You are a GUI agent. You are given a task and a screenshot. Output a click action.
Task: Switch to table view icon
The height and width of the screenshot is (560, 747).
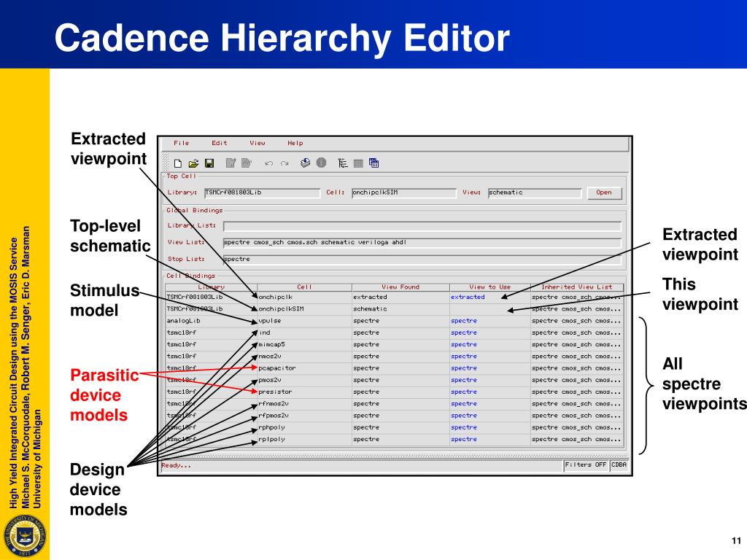[x=358, y=163]
